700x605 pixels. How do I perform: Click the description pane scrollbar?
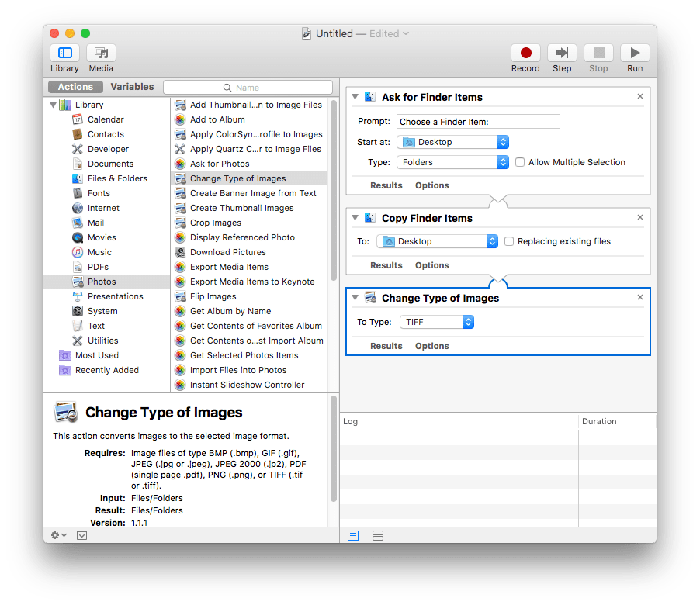[333, 448]
